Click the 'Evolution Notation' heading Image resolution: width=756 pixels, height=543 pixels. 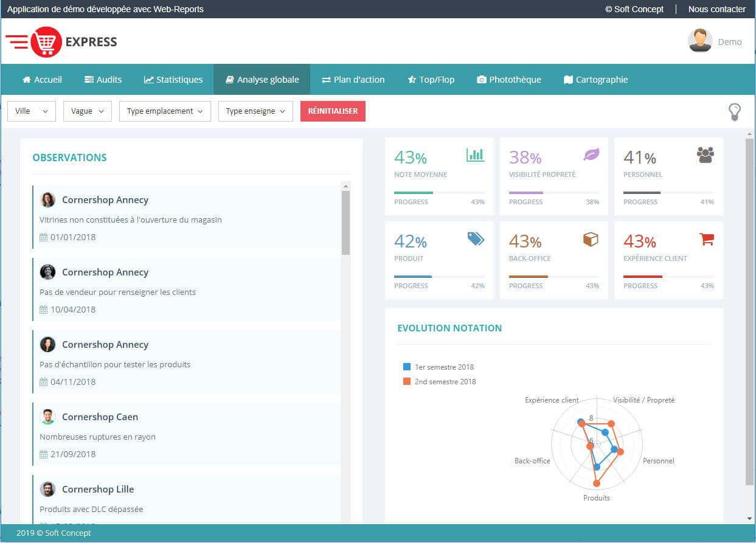pos(449,328)
